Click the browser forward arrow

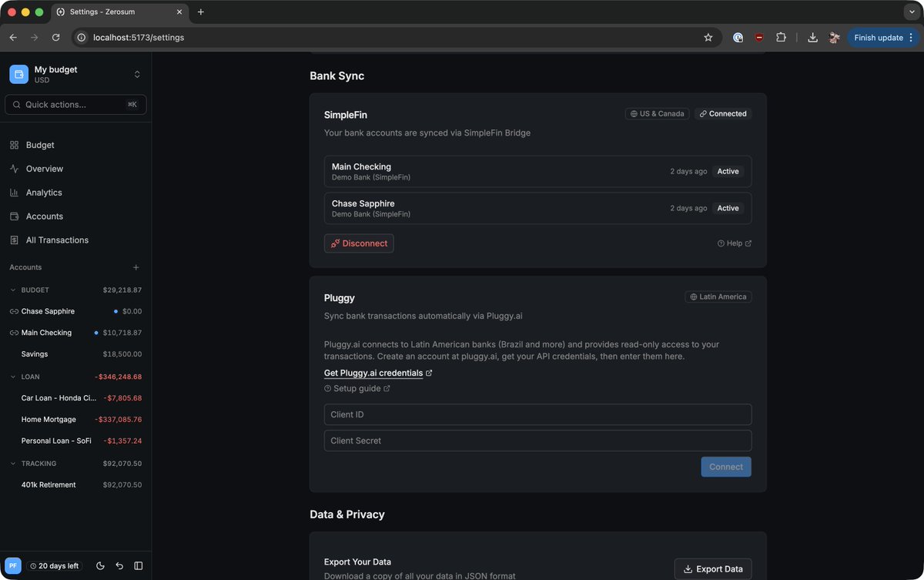point(34,37)
